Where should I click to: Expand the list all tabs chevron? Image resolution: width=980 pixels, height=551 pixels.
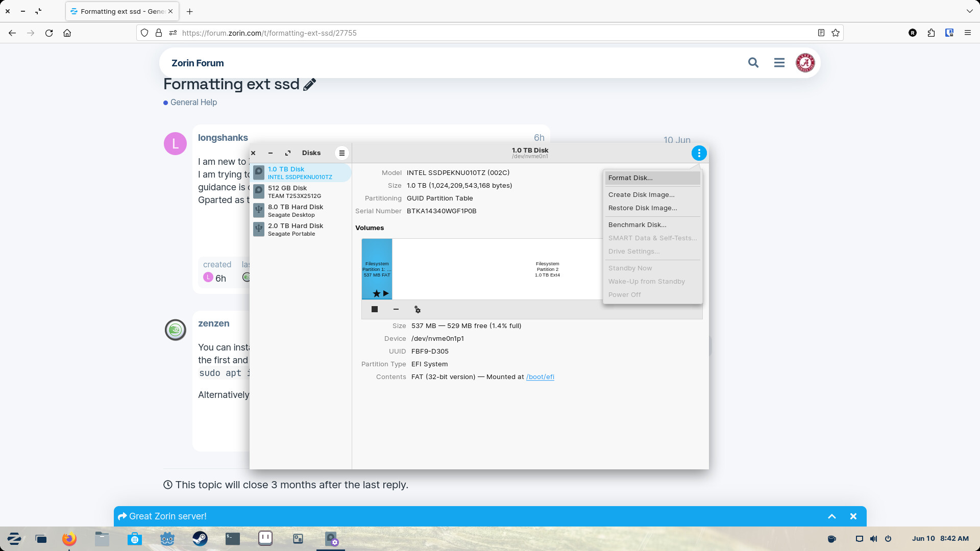click(x=970, y=11)
